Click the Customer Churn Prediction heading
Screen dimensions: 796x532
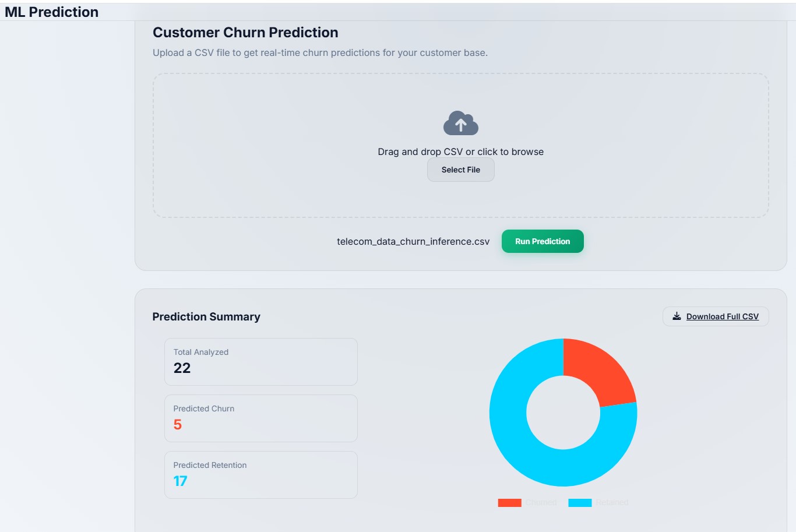pos(245,33)
